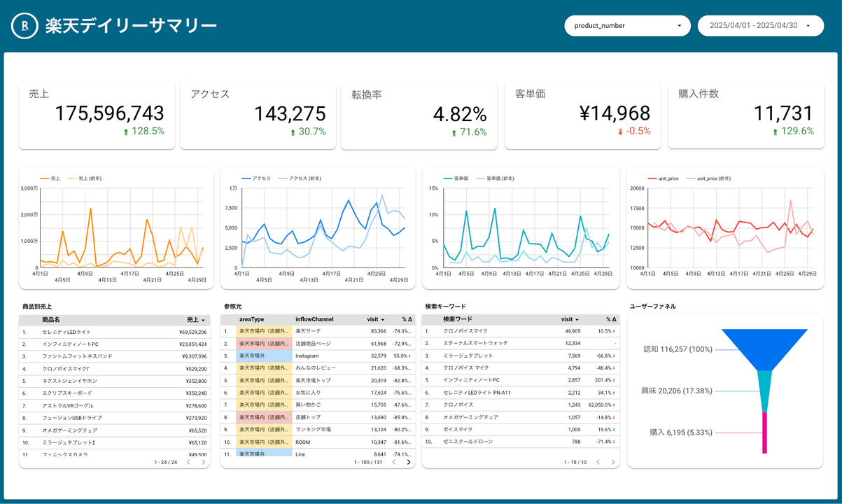This screenshot has height=504, width=842.
Task: Click next page arrow in 検索キーワード table
Action: click(613, 462)
